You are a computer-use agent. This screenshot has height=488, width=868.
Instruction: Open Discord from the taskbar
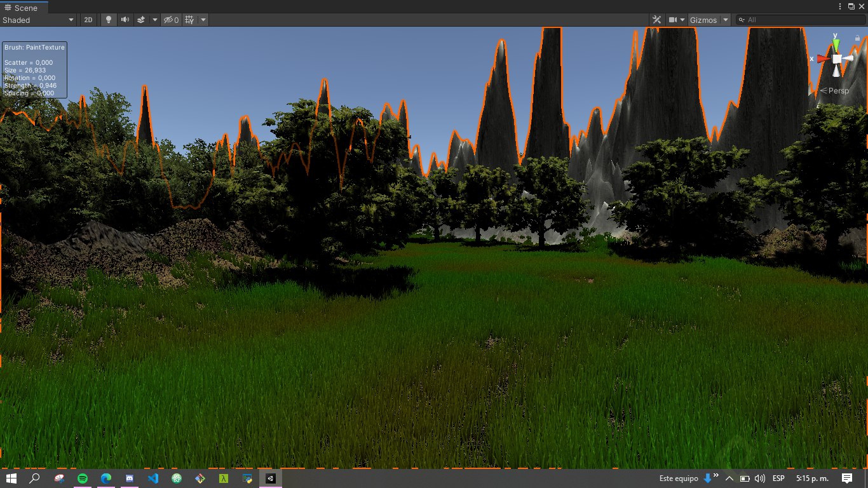tap(130, 478)
